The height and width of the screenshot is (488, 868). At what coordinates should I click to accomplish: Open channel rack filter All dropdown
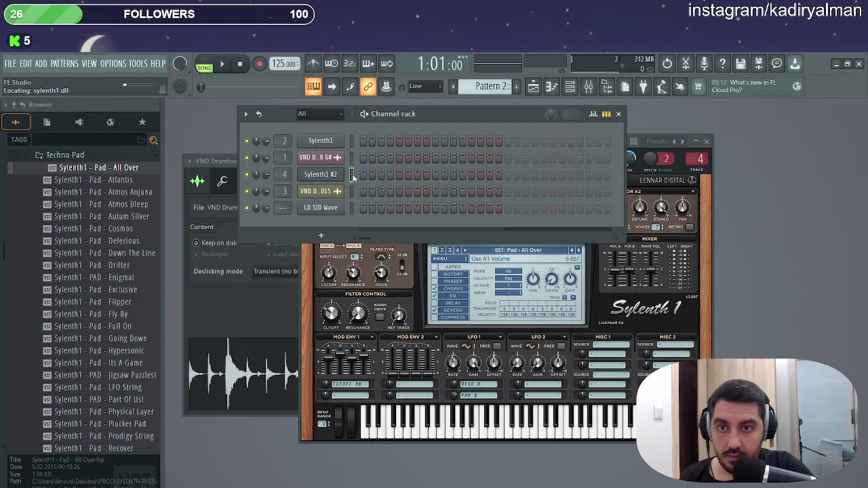pyautogui.click(x=320, y=114)
